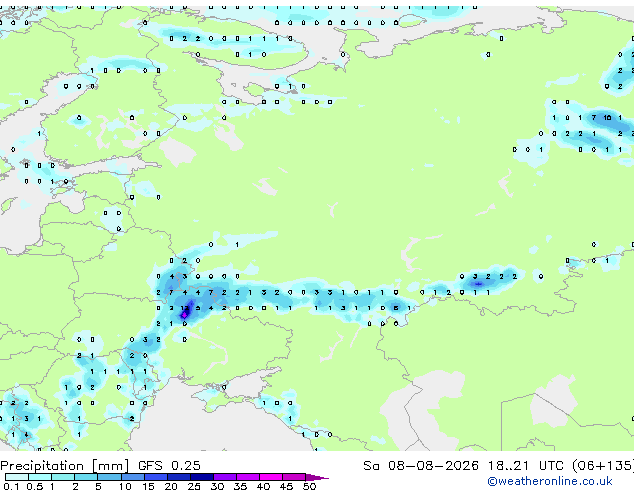This screenshot has width=634, height=490.
Task: Click the 'Precipitation [mm]' title text
Action: point(65,466)
